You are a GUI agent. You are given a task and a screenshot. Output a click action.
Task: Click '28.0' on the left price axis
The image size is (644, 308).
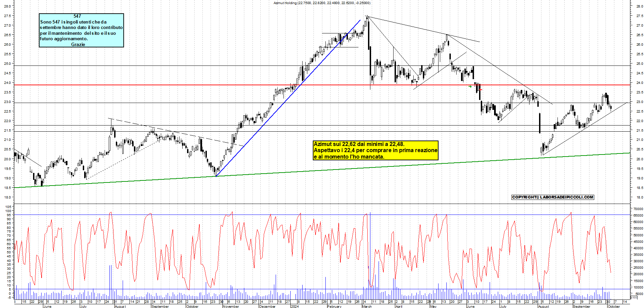8,6
